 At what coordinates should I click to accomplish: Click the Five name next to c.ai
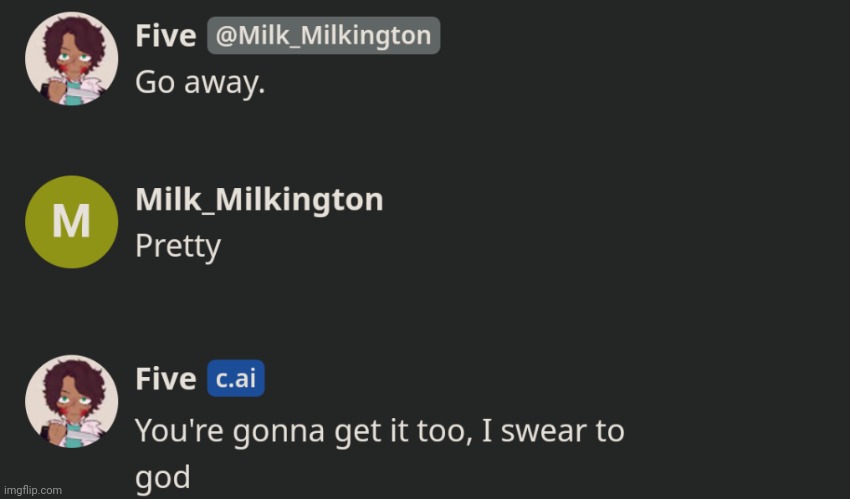[165, 379]
